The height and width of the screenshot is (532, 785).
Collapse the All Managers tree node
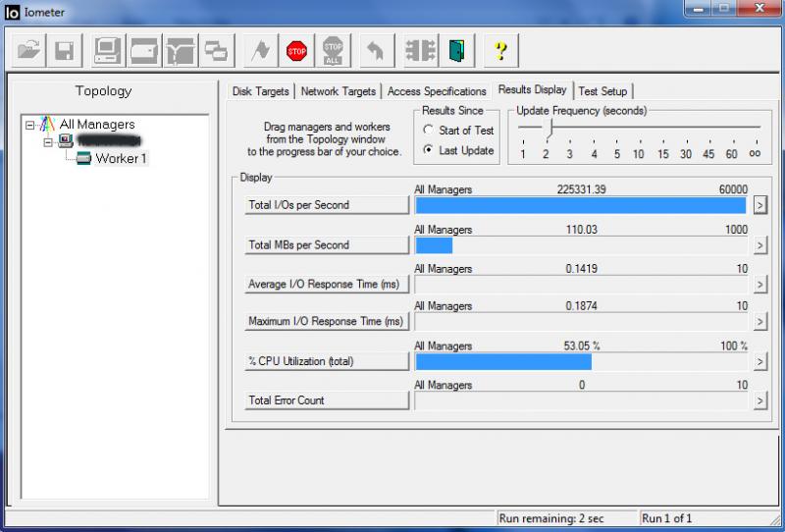click(x=30, y=125)
